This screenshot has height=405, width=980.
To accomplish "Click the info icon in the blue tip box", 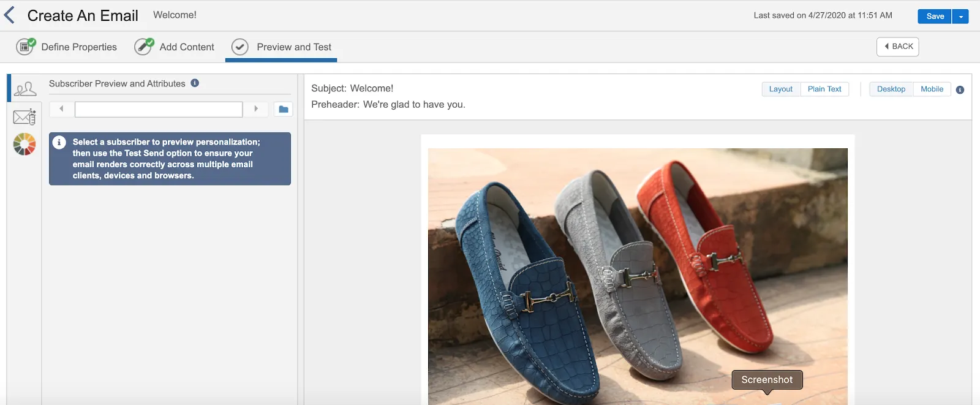I will tap(59, 142).
